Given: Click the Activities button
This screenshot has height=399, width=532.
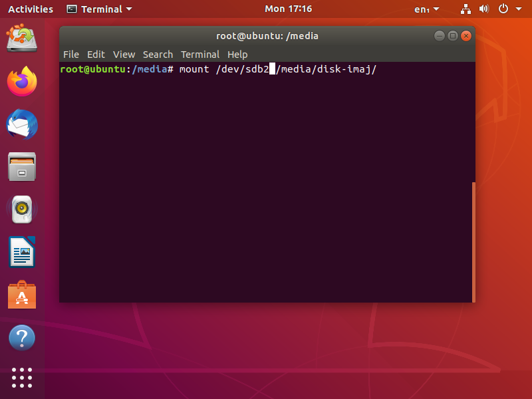Looking at the screenshot, I should click(x=31, y=9).
